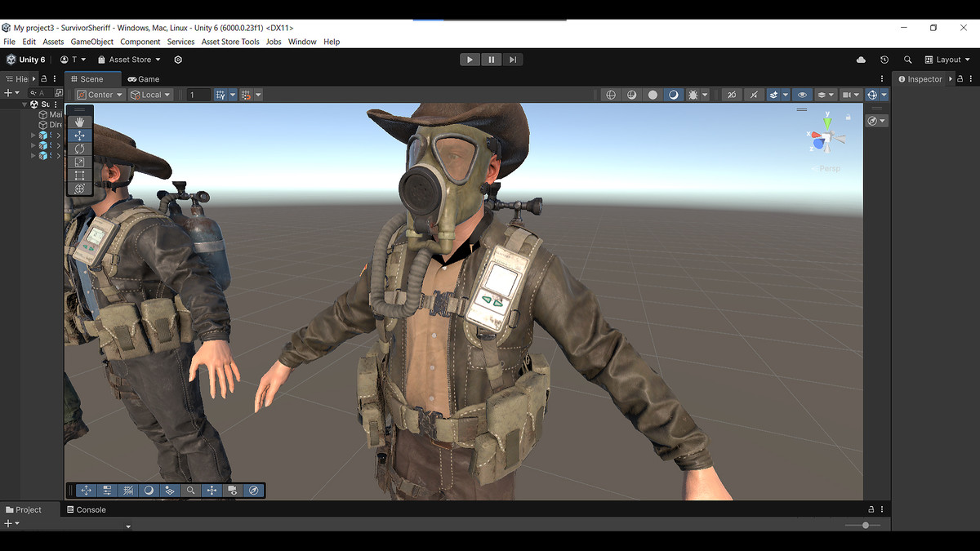This screenshot has height=551, width=980.
Task: Click the Pause button
Action: point(491,60)
